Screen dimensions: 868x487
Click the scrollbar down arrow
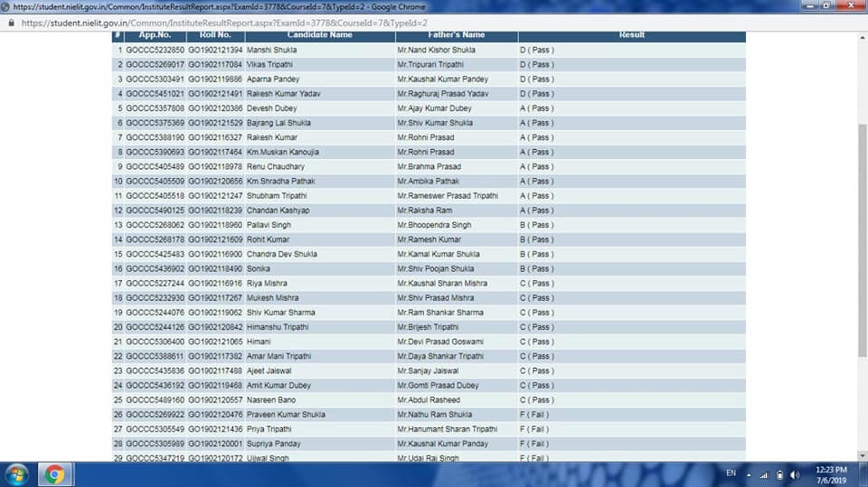tap(862, 455)
